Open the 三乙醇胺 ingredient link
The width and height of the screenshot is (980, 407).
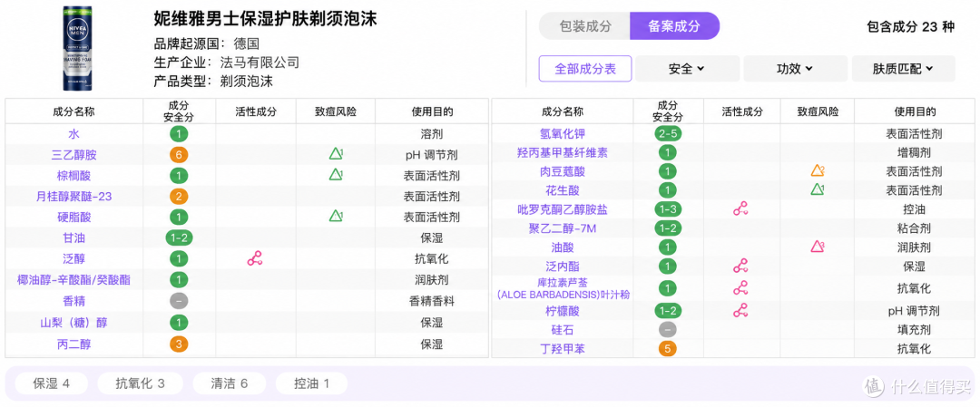73,155
